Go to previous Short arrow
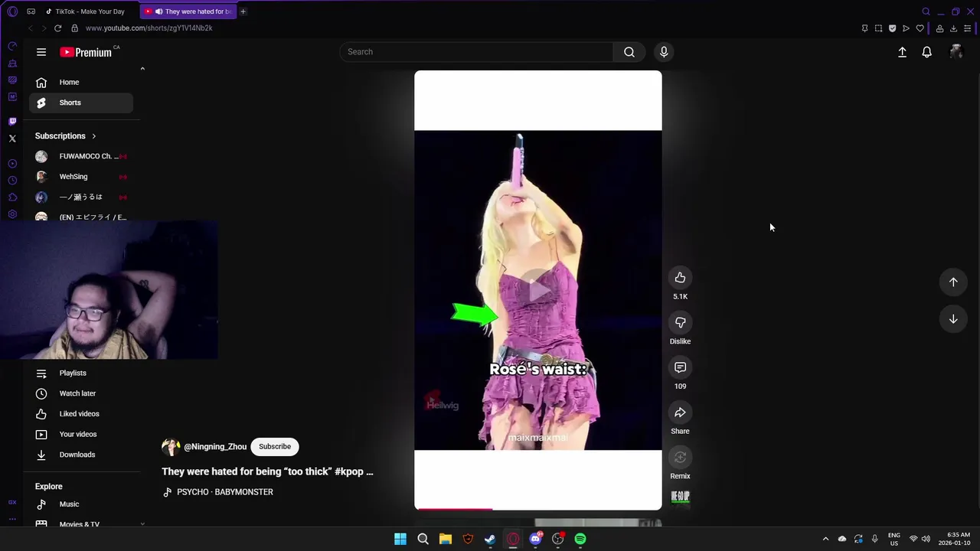The height and width of the screenshot is (551, 980). [953, 282]
